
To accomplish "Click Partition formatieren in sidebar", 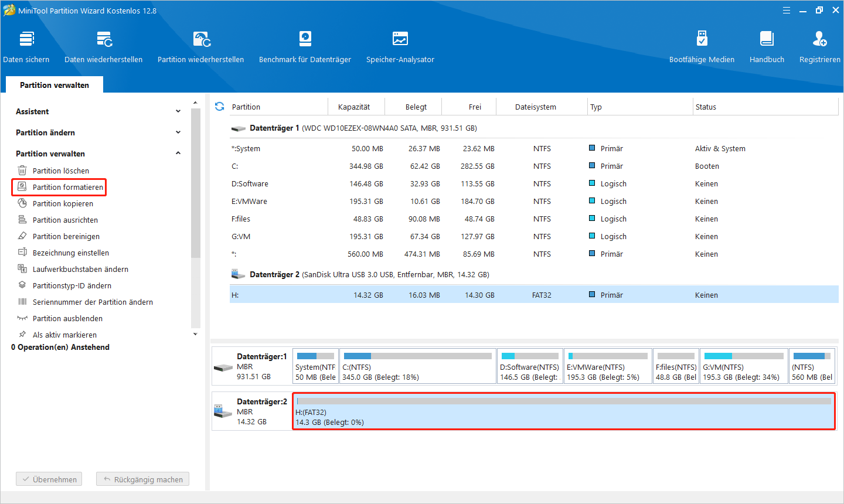I will [x=68, y=187].
